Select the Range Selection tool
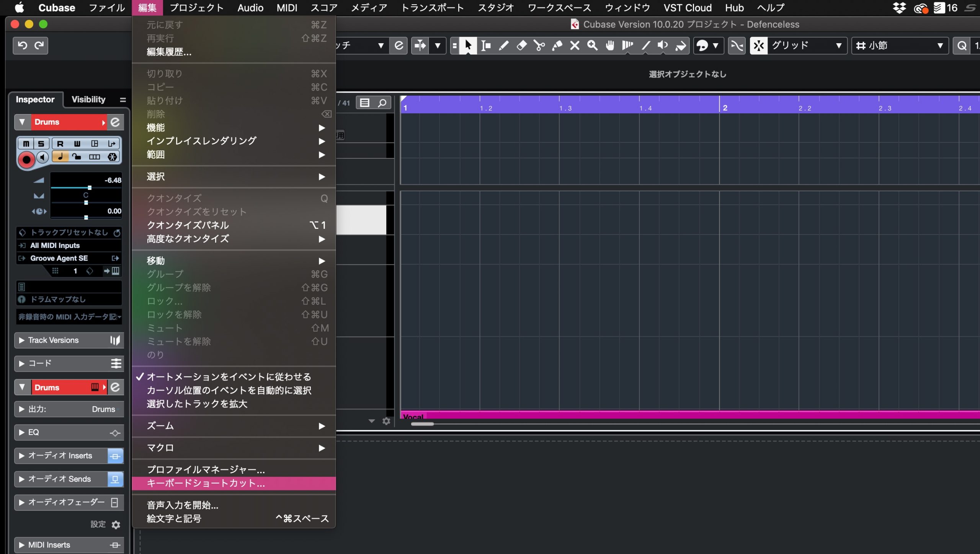This screenshot has width=980, height=554. 486,46
